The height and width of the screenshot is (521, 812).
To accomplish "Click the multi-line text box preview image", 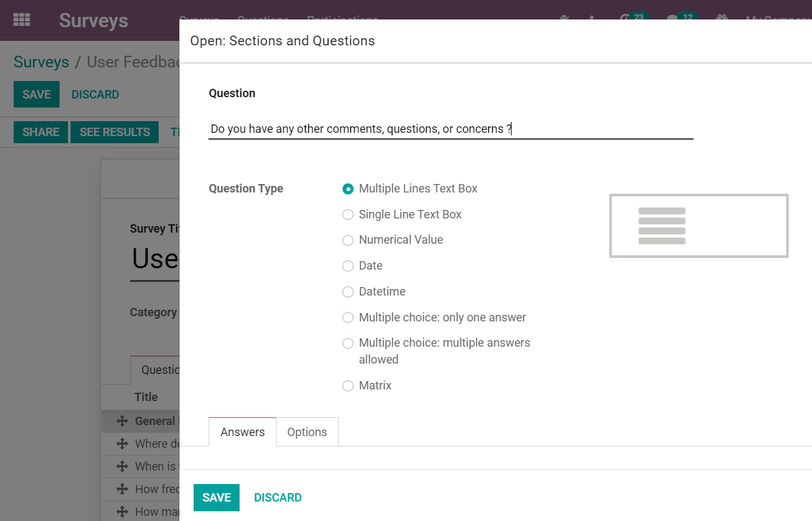I will click(698, 226).
